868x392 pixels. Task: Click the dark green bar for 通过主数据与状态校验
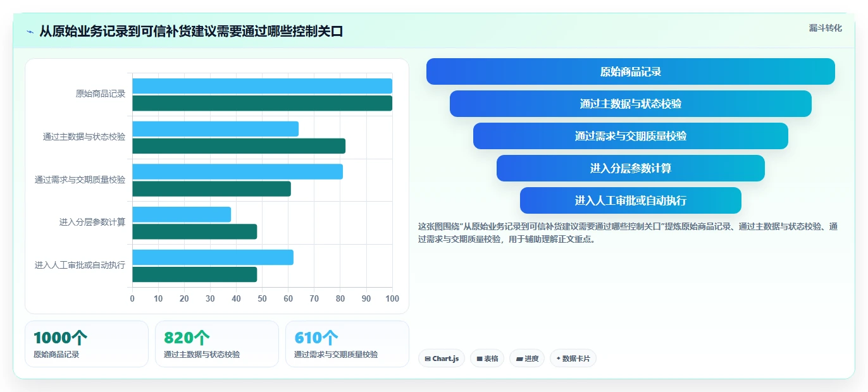[239, 146]
